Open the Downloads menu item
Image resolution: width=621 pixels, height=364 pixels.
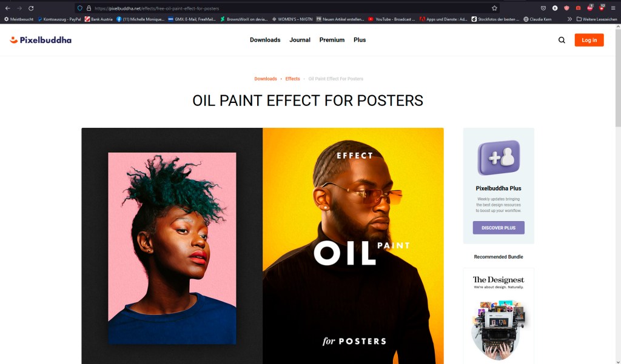tap(265, 40)
